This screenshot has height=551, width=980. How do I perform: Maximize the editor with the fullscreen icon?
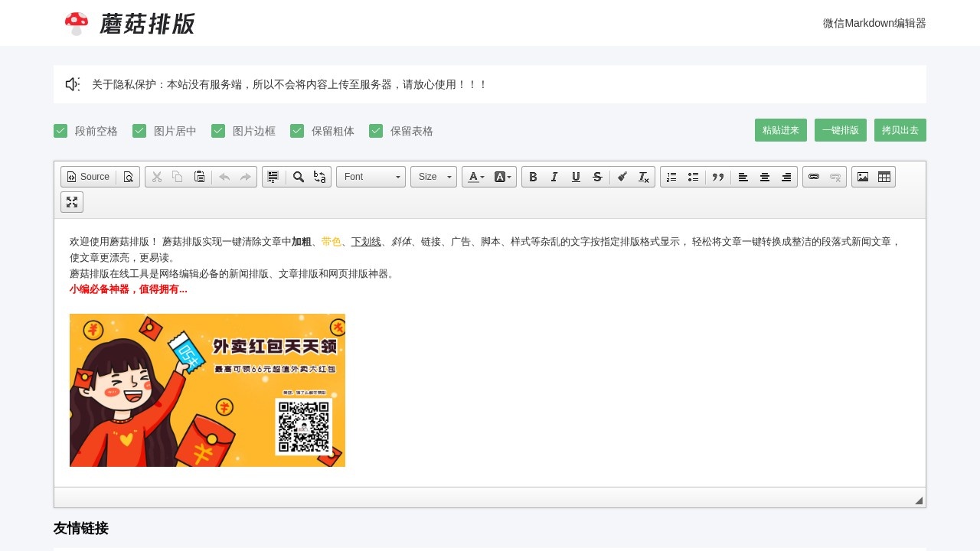[71, 202]
